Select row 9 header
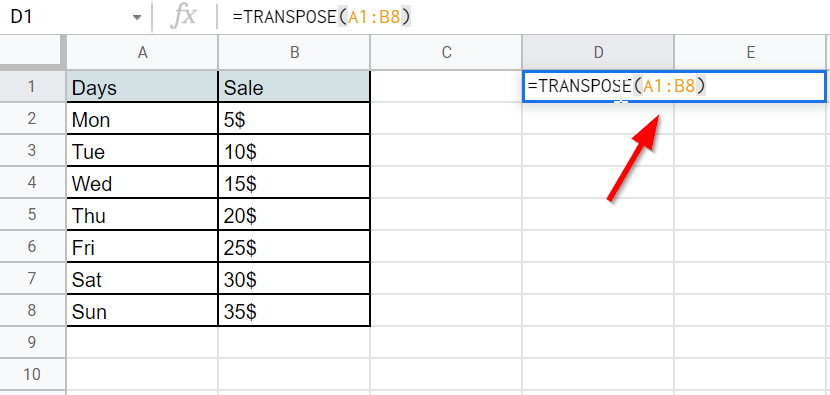This screenshot has width=830, height=395. [32, 342]
